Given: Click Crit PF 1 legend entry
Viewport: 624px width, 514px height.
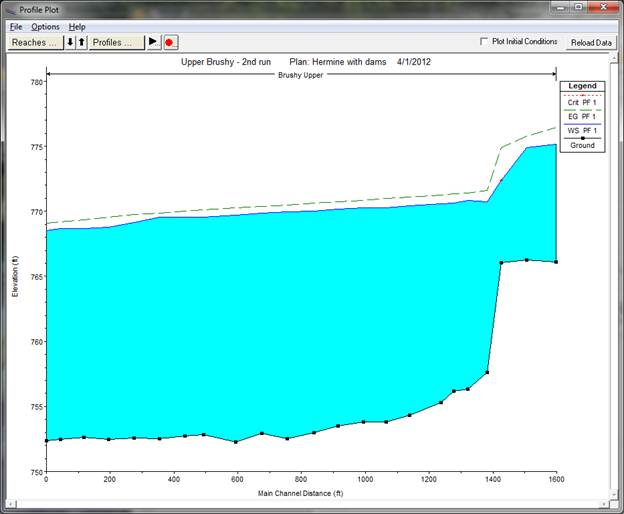Looking at the screenshot, I should 582,100.
